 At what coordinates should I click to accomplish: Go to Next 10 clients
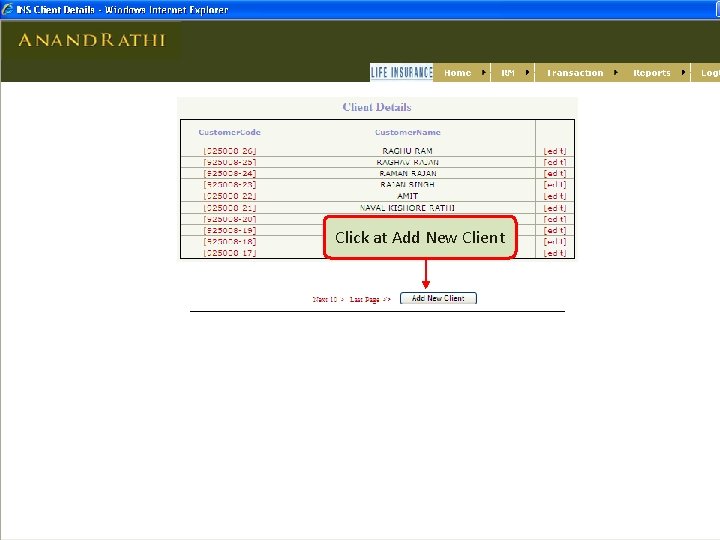pyautogui.click(x=328, y=299)
